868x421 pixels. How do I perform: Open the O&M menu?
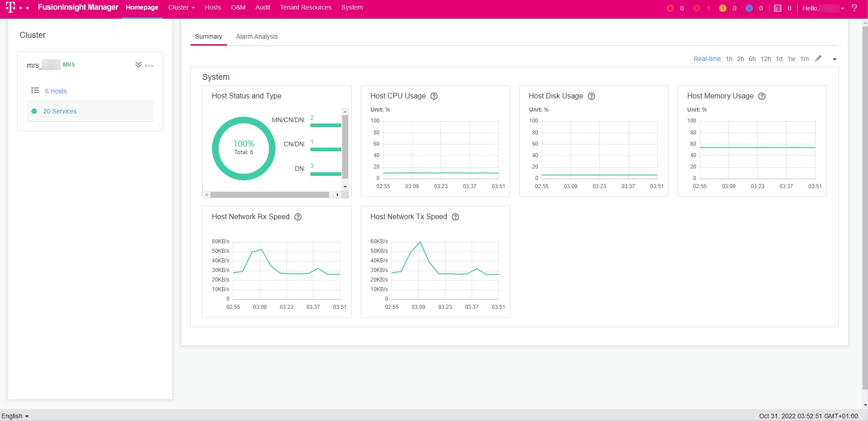tap(238, 7)
